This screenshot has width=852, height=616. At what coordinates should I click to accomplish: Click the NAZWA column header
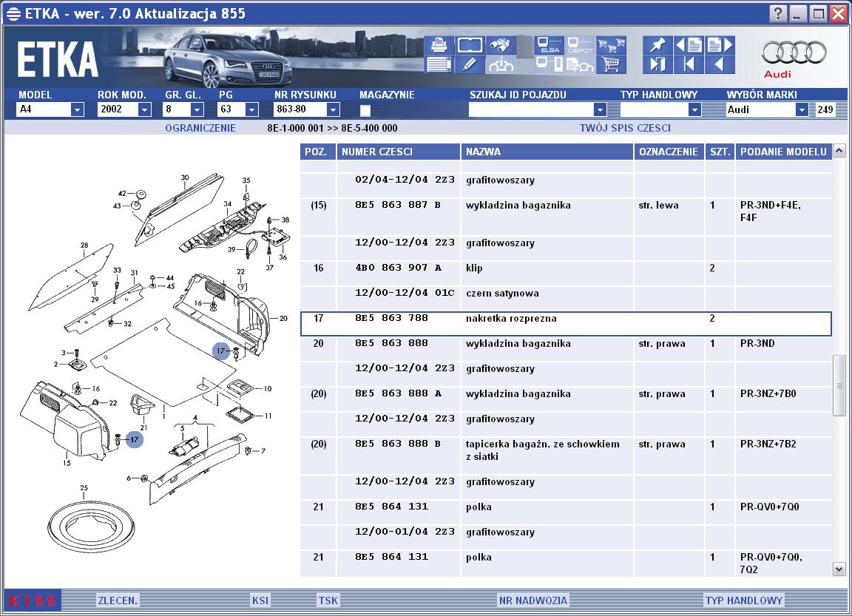(547, 152)
